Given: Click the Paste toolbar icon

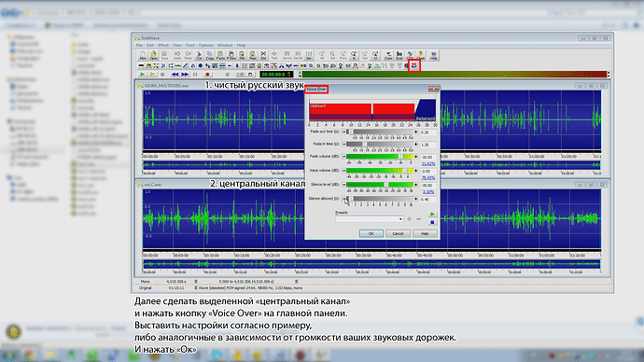Looking at the screenshot, I should (220, 55).
